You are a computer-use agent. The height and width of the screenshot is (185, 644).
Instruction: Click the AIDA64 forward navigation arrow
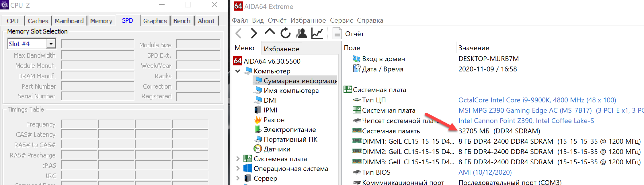click(254, 33)
